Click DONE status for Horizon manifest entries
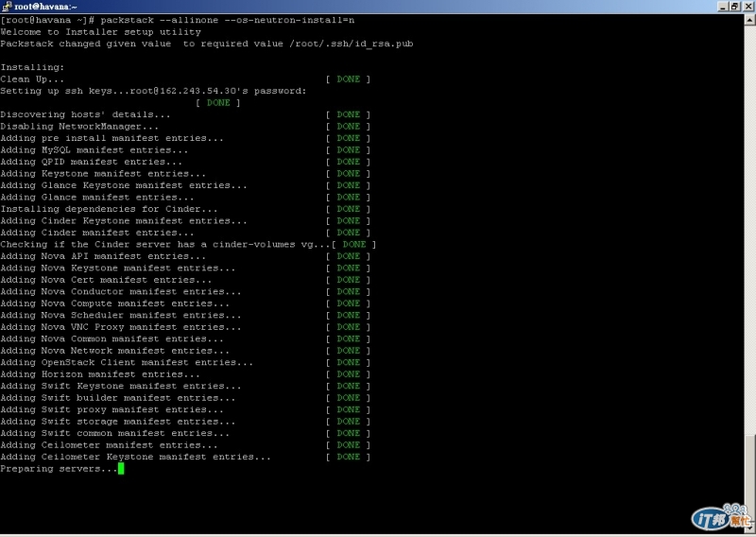The height and width of the screenshot is (537, 756). click(x=348, y=374)
